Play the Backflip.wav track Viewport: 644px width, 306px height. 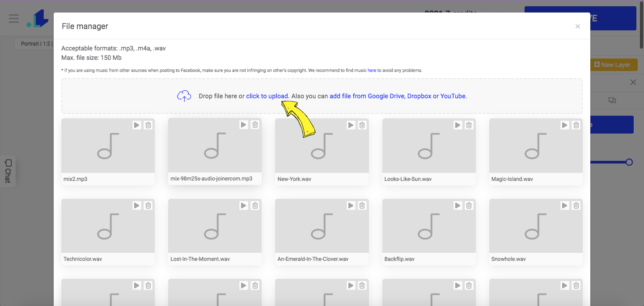458,205
